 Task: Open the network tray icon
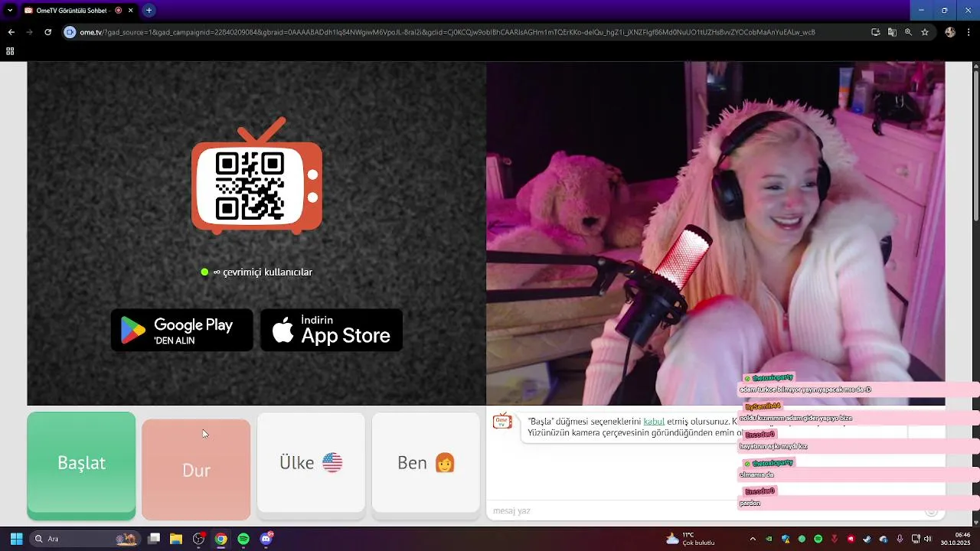point(916,539)
